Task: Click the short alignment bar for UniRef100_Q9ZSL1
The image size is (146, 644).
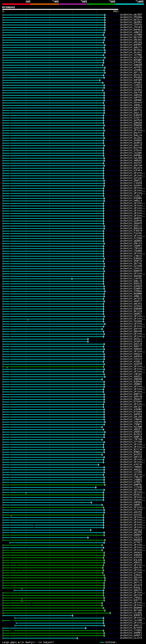Action: tap(46, 339)
